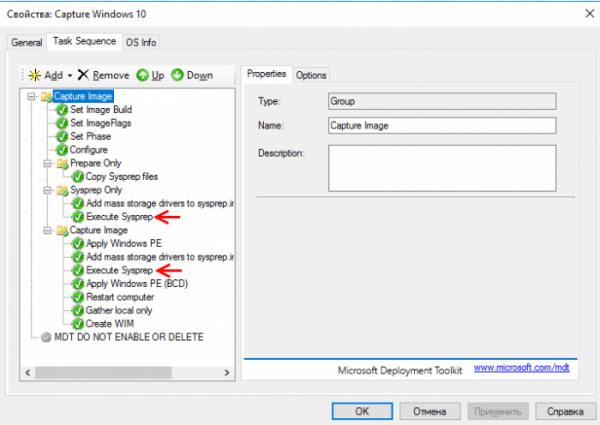Click the Up label in the toolbar
Screen dimensions: 600x425
(x=158, y=76)
